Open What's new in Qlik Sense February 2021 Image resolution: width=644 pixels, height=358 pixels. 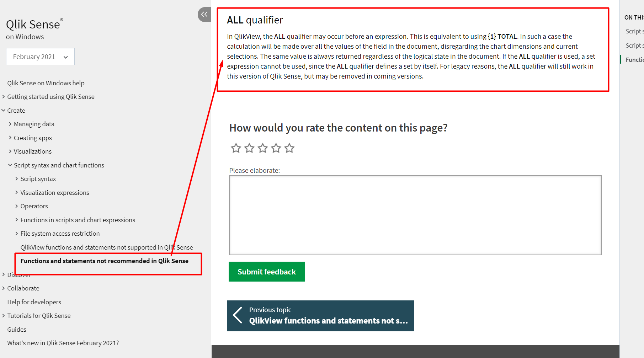[63, 343]
